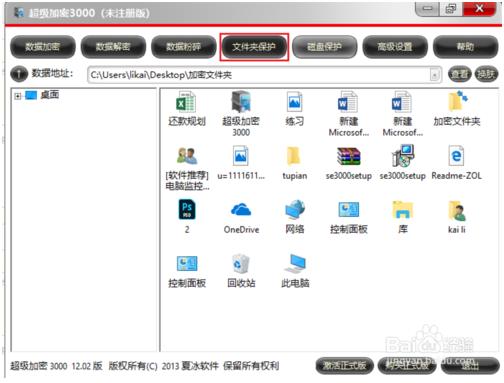The image size is (504, 383).
Task: Select the [软件推荐] 电脑监控 shortcut icon
Action: click(187, 156)
